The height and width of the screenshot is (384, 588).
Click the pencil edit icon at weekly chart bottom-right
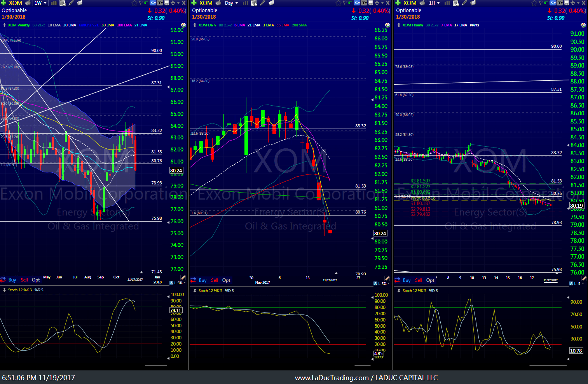[183, 278]
